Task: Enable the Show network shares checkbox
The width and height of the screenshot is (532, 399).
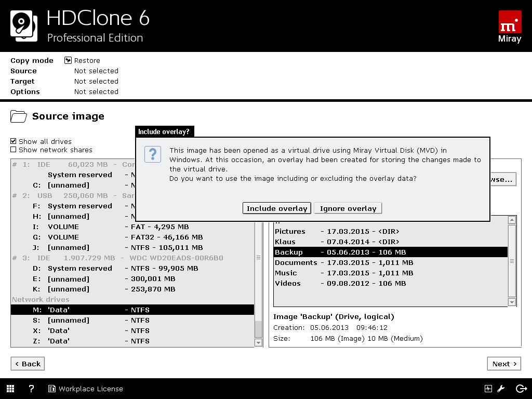Action: [x=13, y=150]
